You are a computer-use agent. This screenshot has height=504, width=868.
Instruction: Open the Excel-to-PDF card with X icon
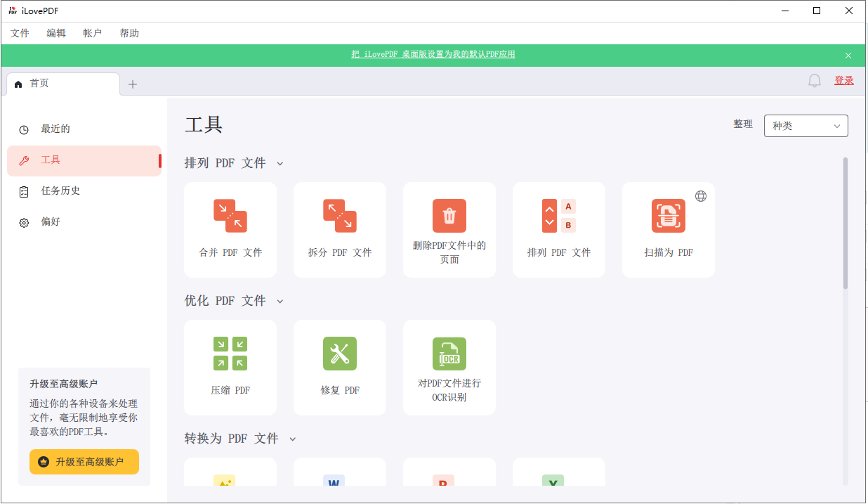point(559,472)
